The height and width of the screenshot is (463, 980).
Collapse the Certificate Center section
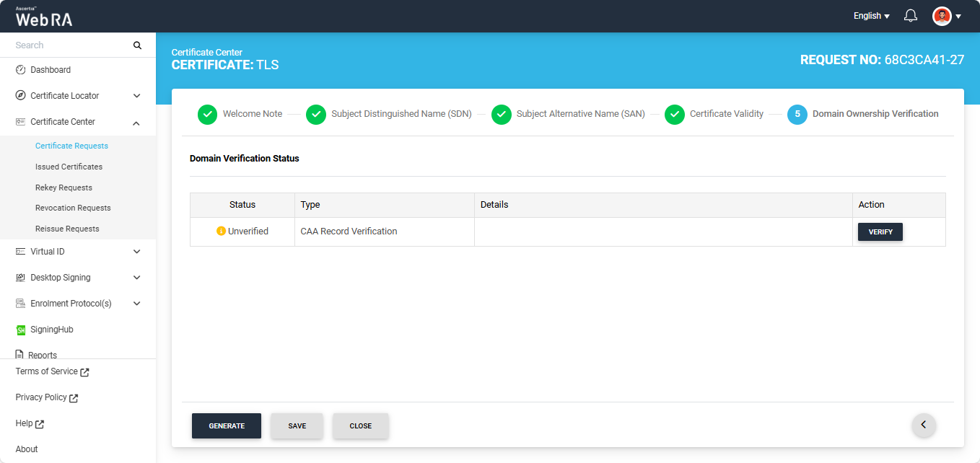137,122
